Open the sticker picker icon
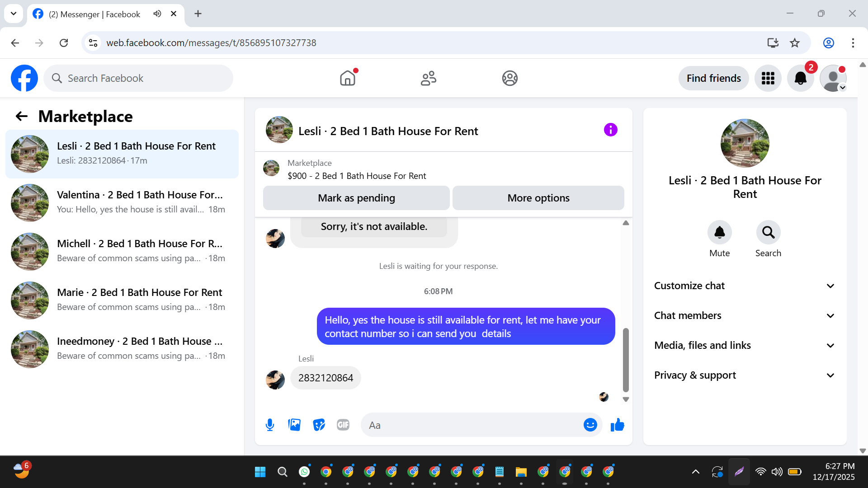Viewport: 868px width, 488px height. click(319, 425)
